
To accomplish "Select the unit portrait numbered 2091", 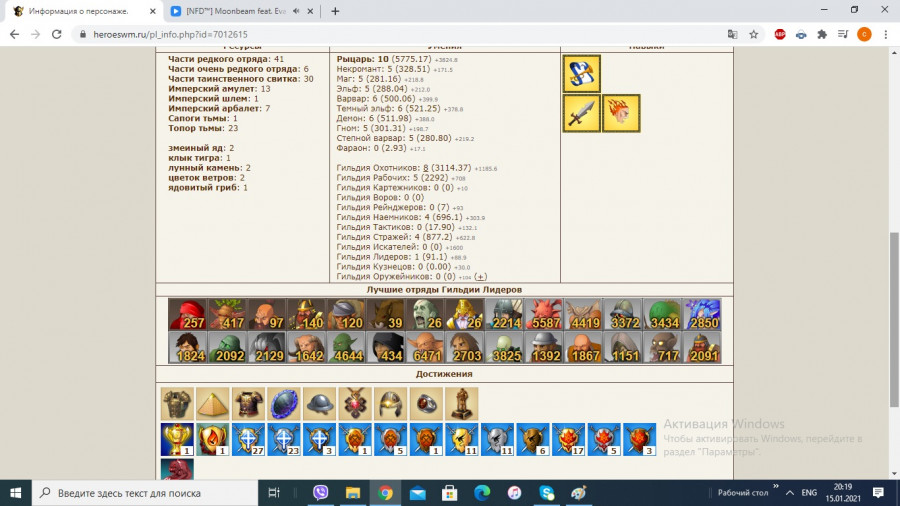I will point(702,347).
